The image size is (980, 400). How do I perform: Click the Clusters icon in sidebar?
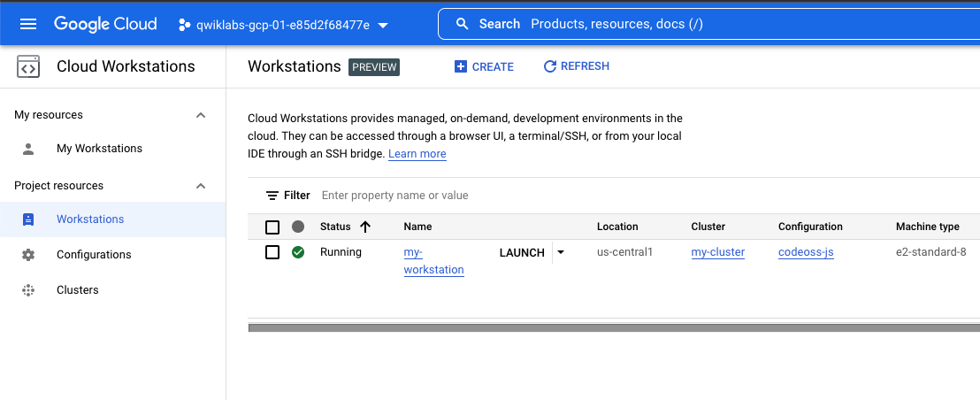tap(28, 290)
